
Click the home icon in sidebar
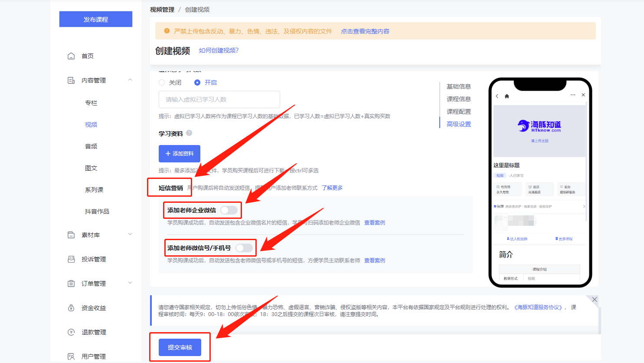71,56
